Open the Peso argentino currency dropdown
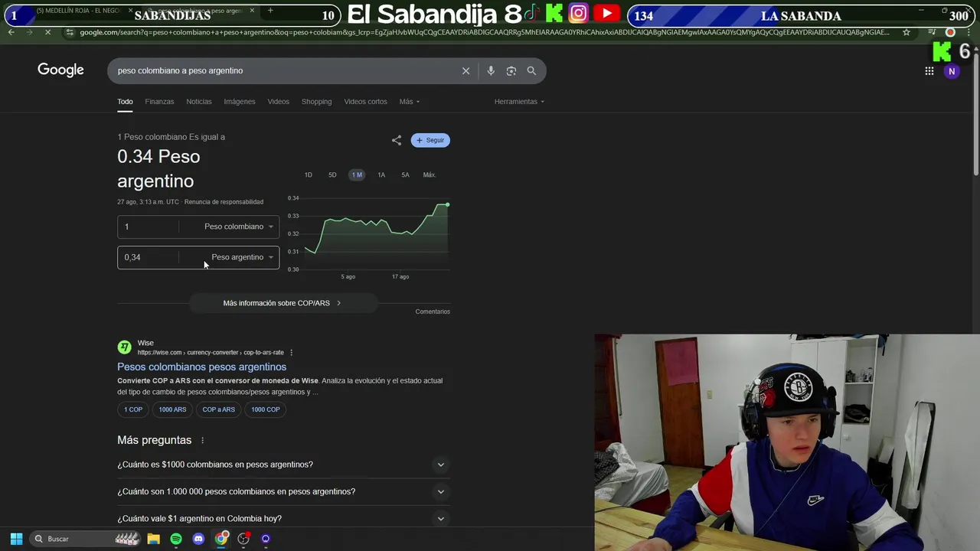The width and height of the screenshot is (980, 551). 242,257
